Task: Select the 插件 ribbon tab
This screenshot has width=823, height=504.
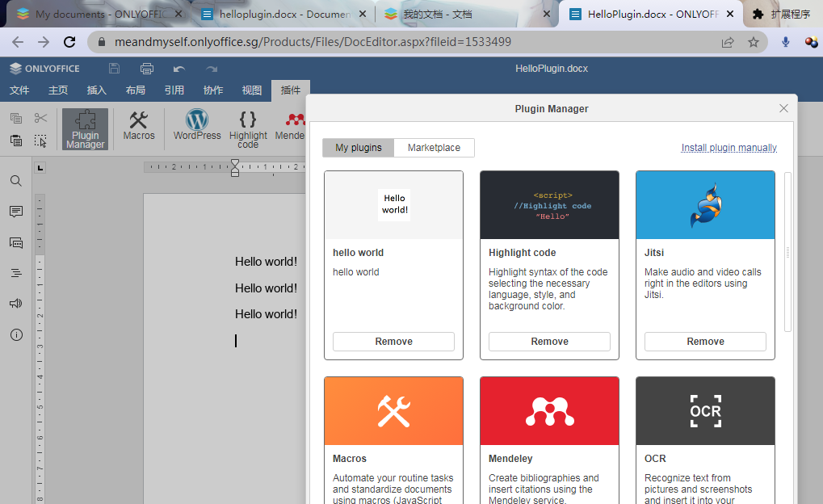Action: click(x=291, y=90)
